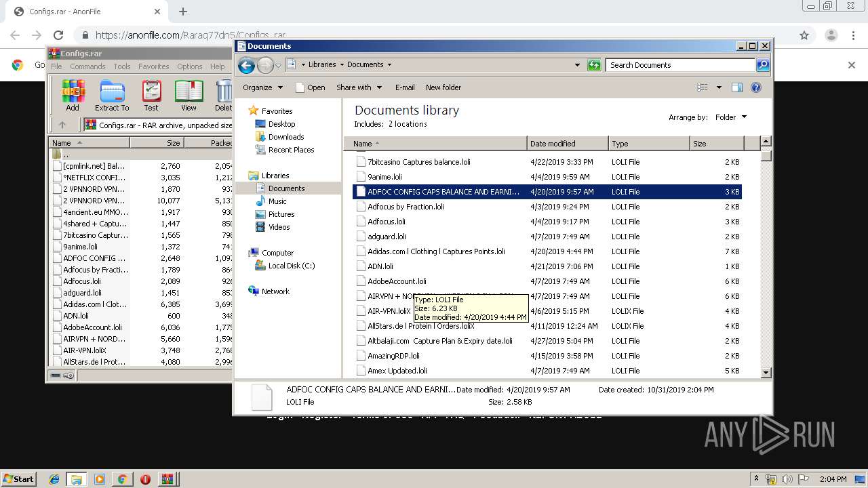This screenshot has height=488, width=868.
Task: Click Chrome icon in taskbar
Action: click(x=122, y=479)
